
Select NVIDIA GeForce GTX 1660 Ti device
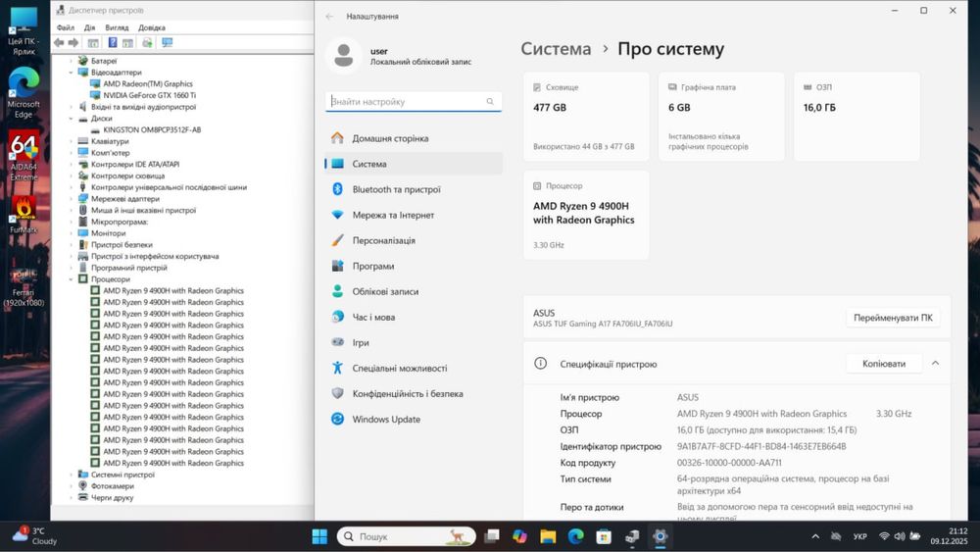[149, 95]
